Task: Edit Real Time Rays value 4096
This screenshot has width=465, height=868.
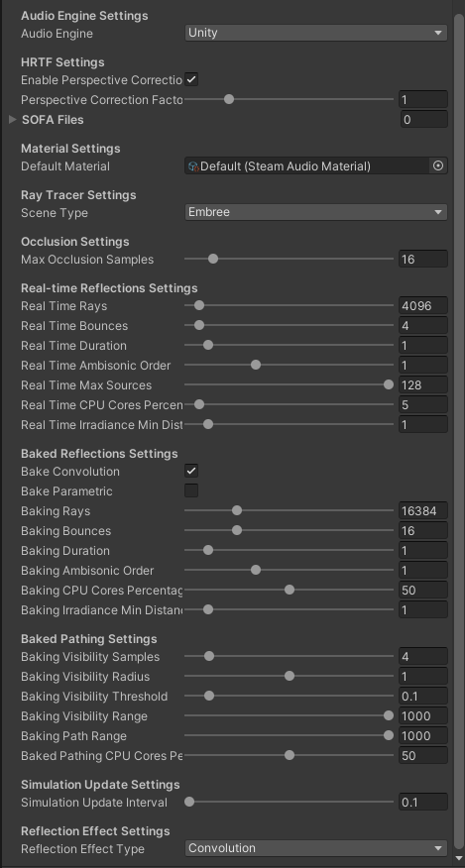Action: (x=423, y=305)
